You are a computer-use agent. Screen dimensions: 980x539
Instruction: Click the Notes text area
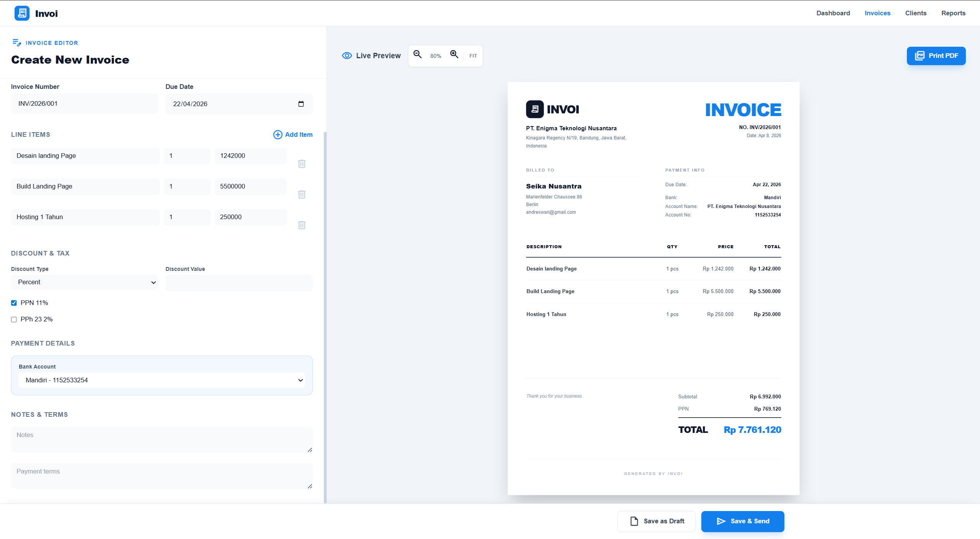pos(162,439)
